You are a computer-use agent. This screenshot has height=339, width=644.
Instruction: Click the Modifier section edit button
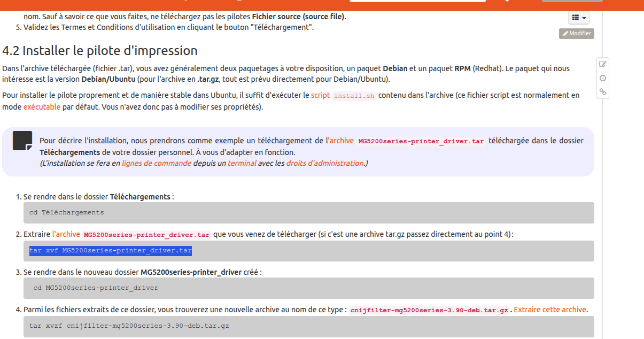(577, 33)
